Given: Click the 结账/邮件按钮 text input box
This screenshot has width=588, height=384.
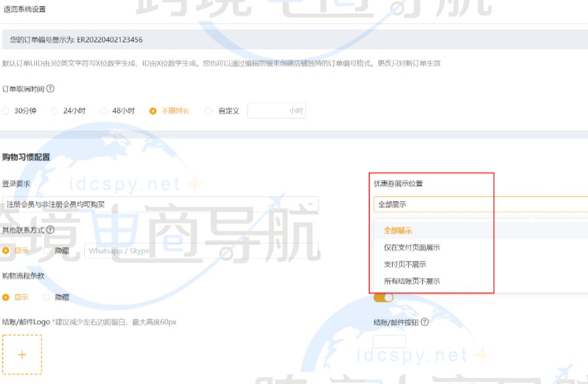Looking at the screenshot, I should (x=389, y=341).
